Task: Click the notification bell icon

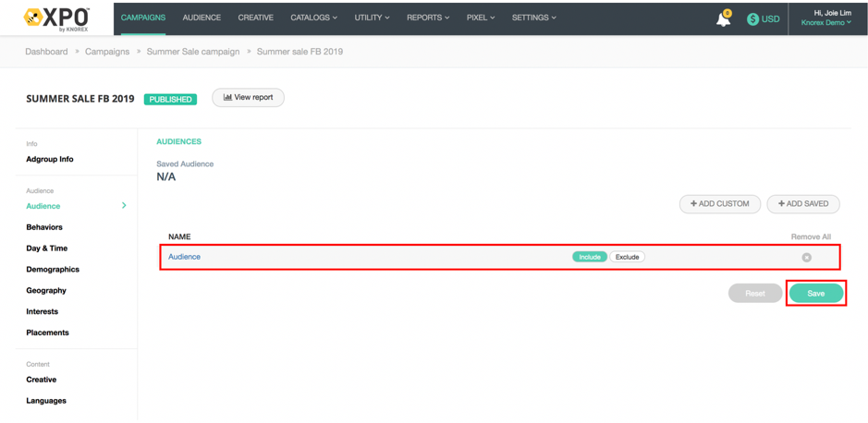Action: click(x=723, y=19)
